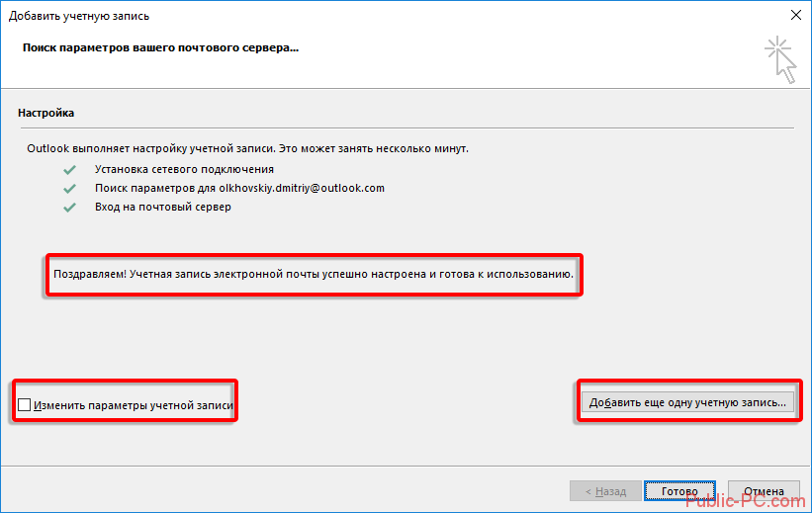Click the "Вход на почтовый сервер" step text
This screenshot has width=812, height=513.
coord(163,208)
